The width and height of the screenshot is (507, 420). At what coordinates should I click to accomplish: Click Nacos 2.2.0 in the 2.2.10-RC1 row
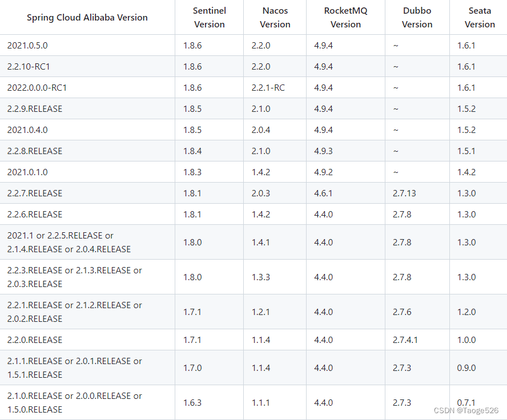tap(260, 67)
